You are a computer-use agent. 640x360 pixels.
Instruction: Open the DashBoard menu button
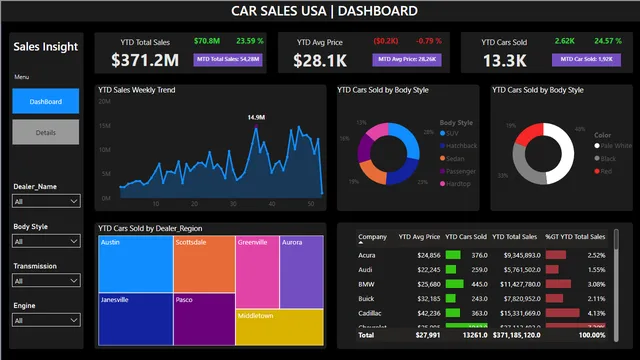pos(46,101)
